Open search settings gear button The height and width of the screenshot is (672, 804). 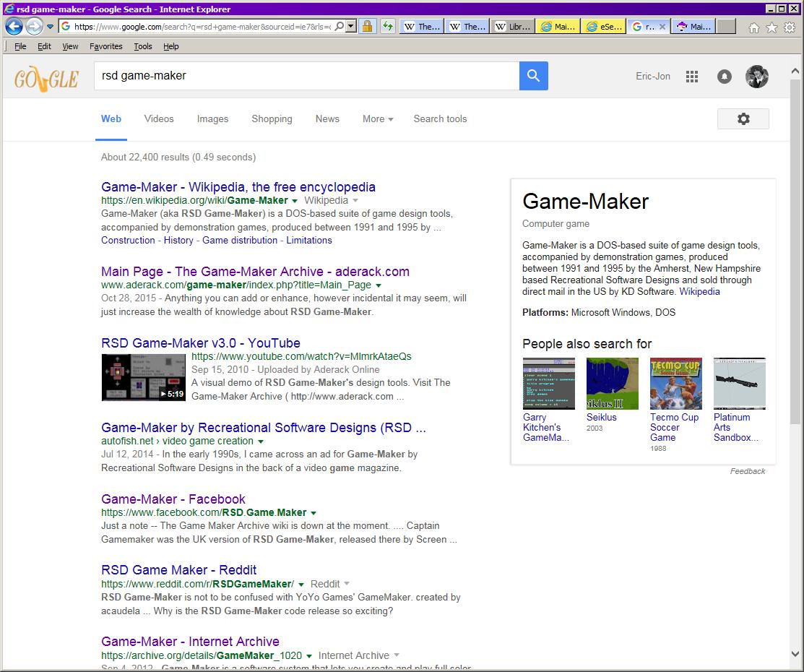coord(743,119)
